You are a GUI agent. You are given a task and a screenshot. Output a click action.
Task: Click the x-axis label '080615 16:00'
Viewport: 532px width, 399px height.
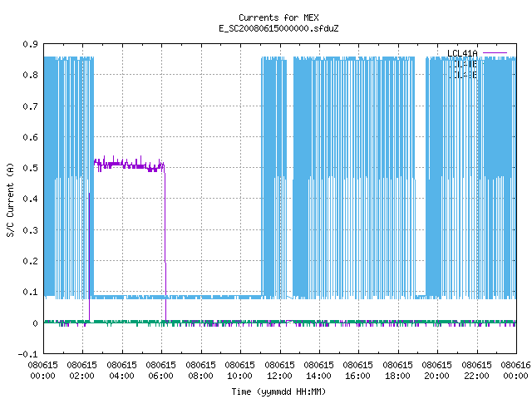pos(357,371)
